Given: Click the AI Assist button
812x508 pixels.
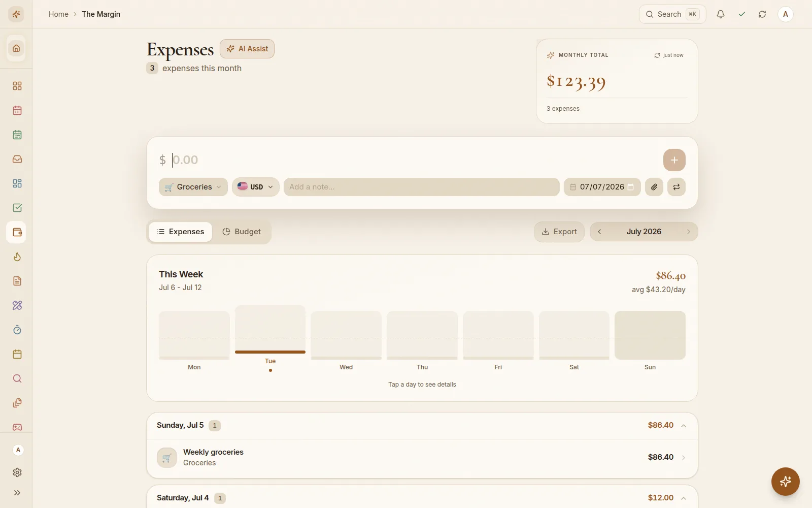Looking at the screenshot, I should 247,49.
